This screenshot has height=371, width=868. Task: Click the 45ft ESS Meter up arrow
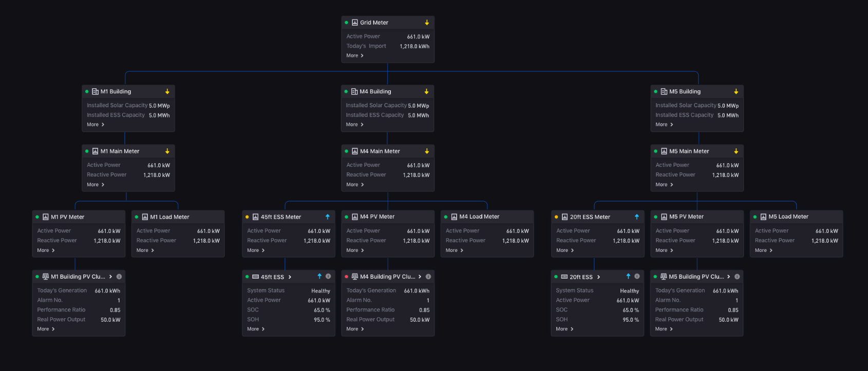[x=328, y=217]
